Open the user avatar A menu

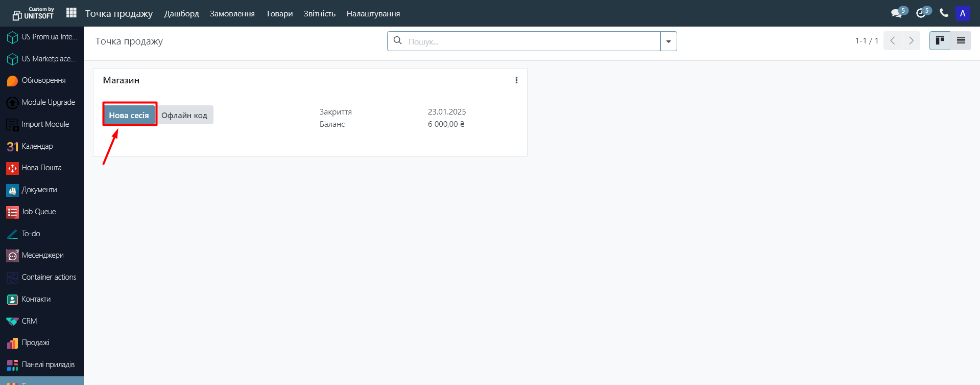pos(963,13)
